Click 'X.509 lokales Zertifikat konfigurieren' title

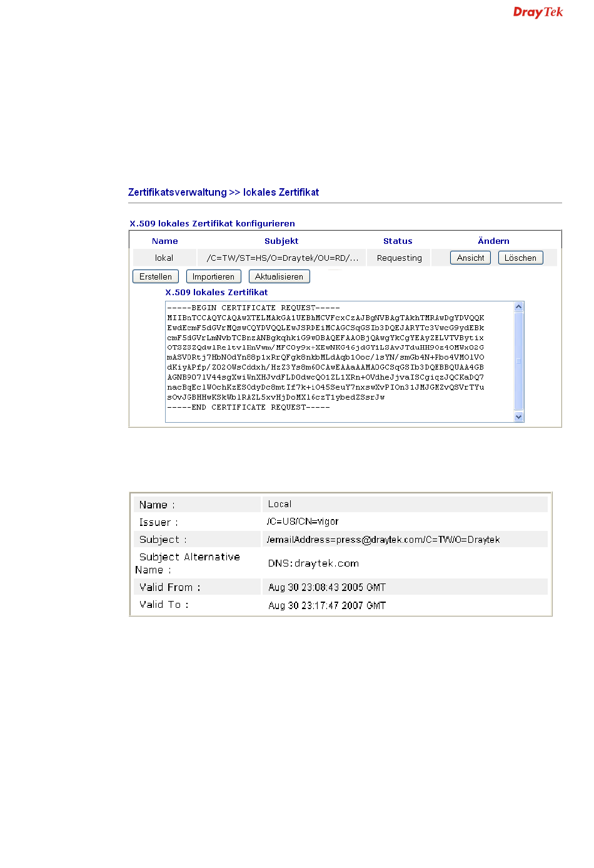point(212,223)
